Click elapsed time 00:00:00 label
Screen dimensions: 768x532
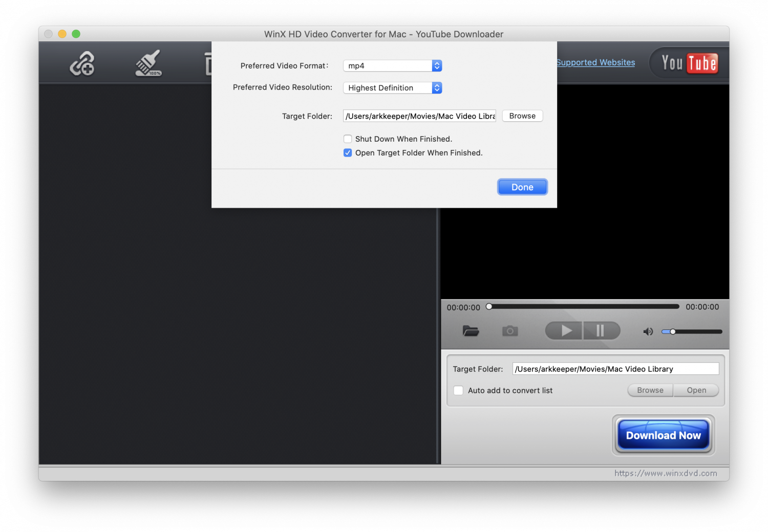(x=463, y=307)
